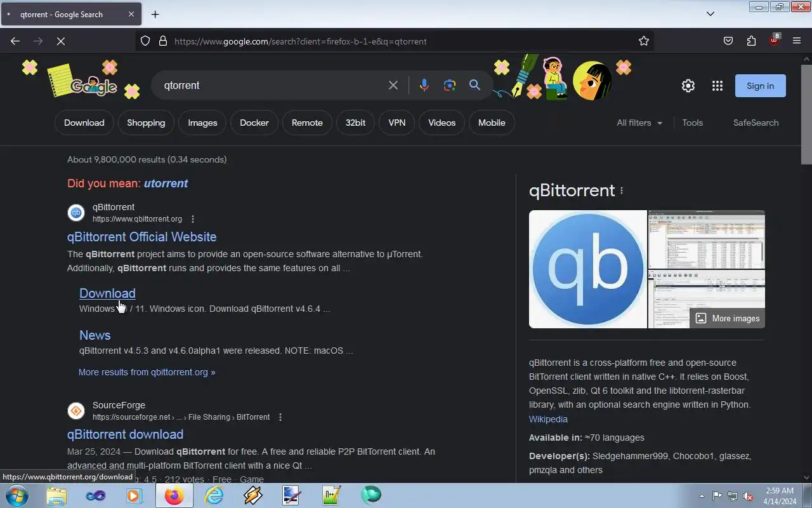Screen dimensions: 812x508
Task: Open the taskbar clock and date
Action: pos(780,496)
